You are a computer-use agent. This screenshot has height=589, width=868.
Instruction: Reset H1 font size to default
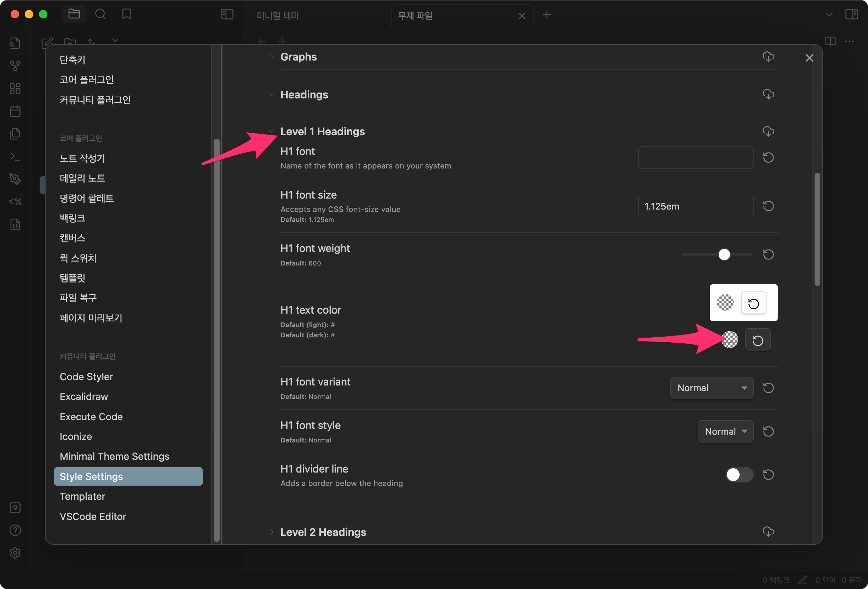click(x=768, y=206)
